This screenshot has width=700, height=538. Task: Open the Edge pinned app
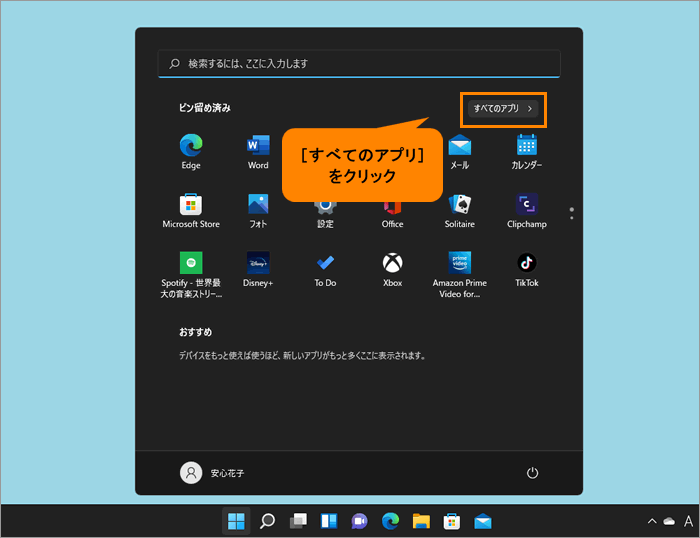click(191, 152)
